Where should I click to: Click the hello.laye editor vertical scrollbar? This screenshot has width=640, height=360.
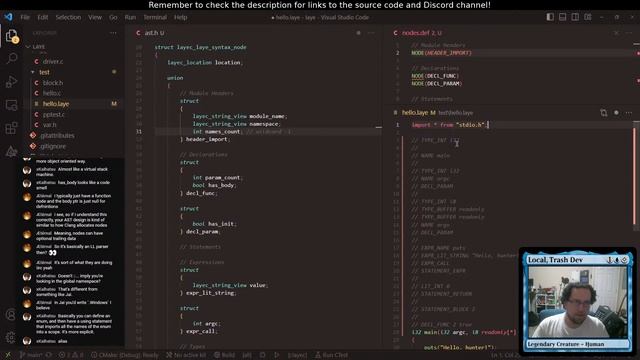(x=635, y=176)
